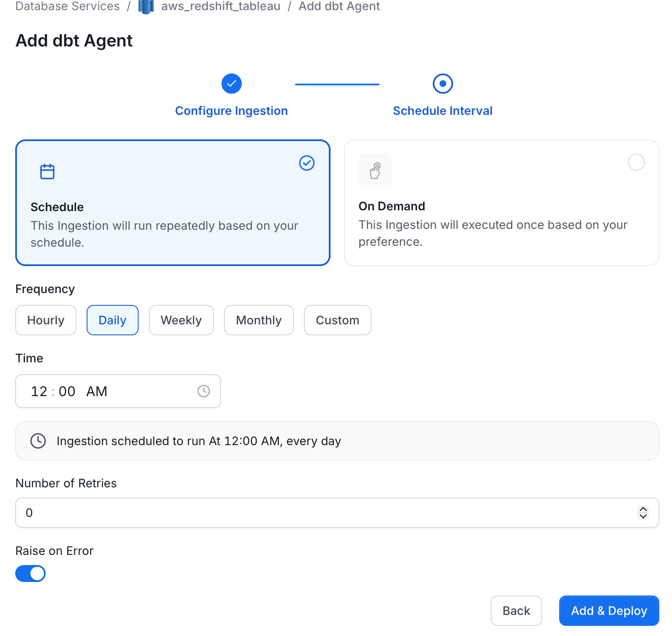
Task: Click the Add & Deploy button
Action: [609, 611]
